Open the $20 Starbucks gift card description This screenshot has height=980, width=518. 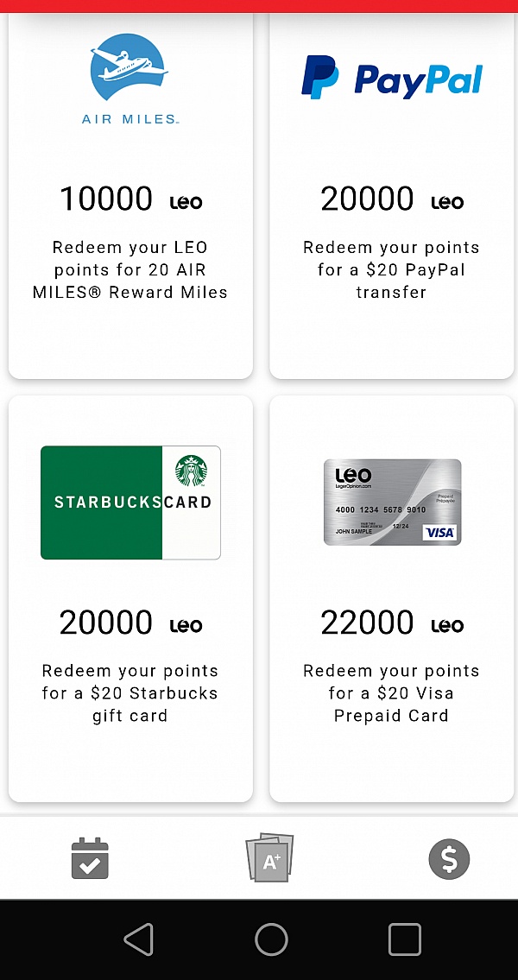point(130,693)
